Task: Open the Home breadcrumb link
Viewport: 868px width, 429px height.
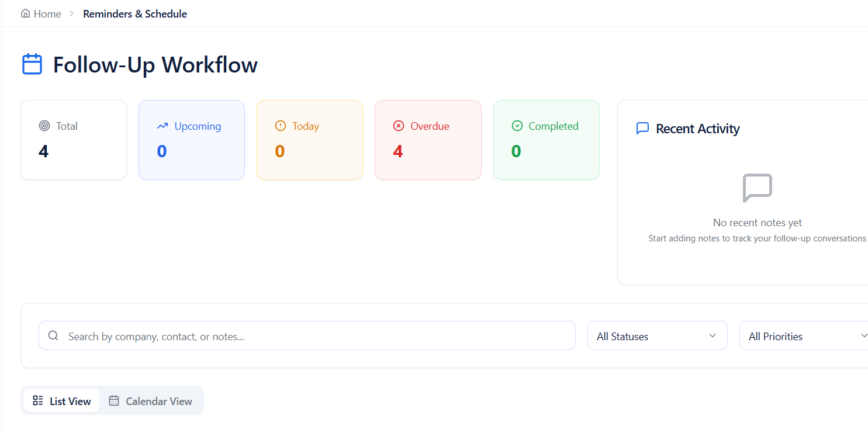Action: [x=40, y=13]
